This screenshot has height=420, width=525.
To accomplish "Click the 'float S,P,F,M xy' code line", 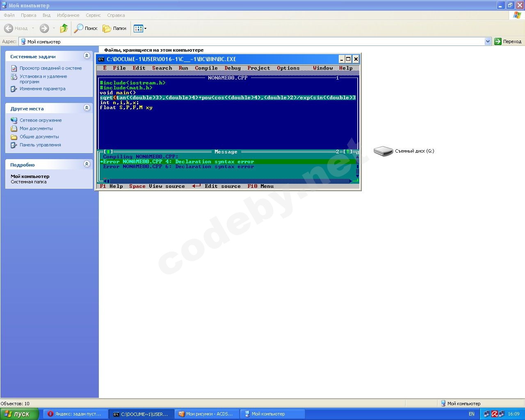I will tap(126, 107).
